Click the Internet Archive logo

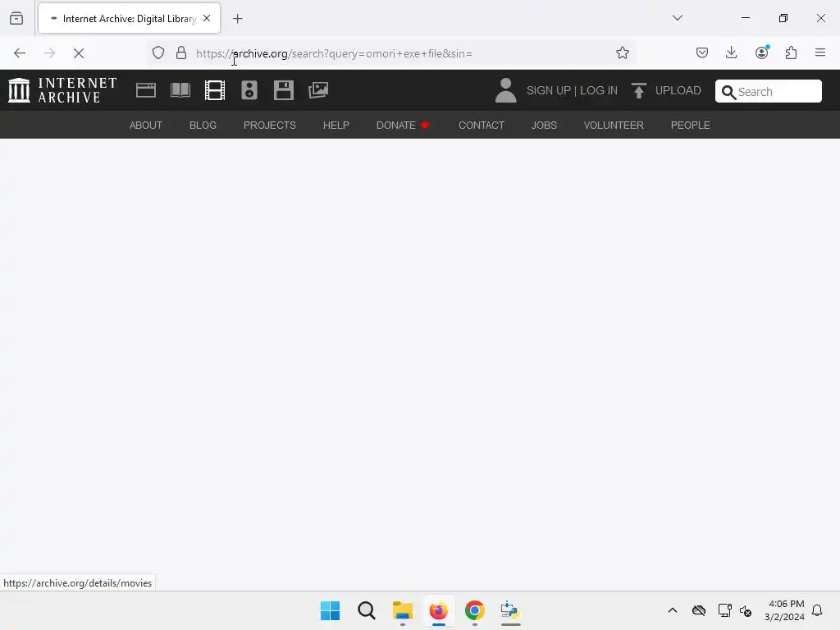pyautogui.click(x=62, y=90)
